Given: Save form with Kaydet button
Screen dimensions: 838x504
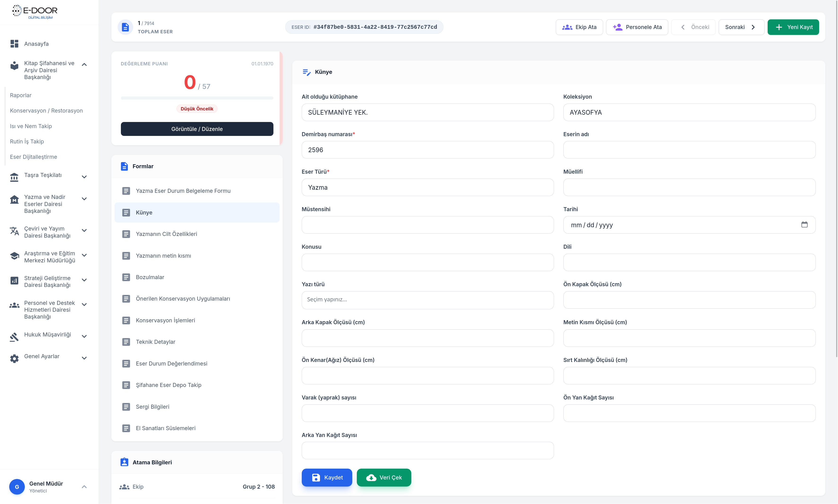Looking at the screenshot, I should (x=327, y=478).
